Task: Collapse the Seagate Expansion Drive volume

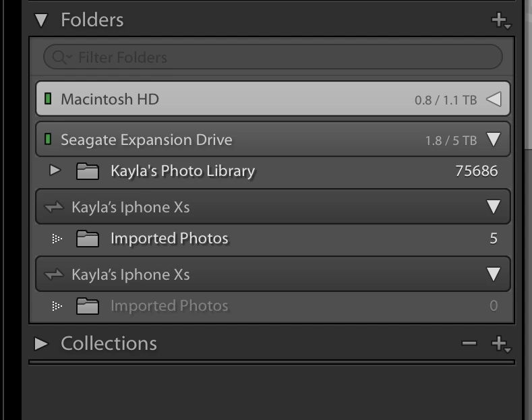Action: 494,140
